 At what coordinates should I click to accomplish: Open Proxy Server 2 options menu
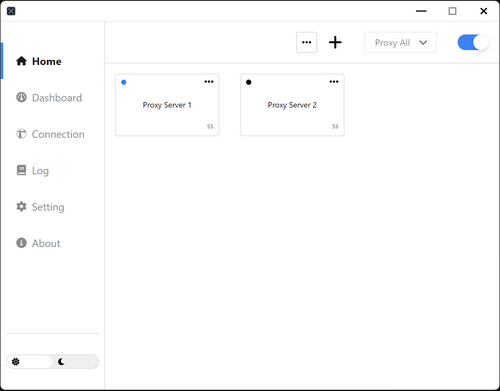coord(334,82)
